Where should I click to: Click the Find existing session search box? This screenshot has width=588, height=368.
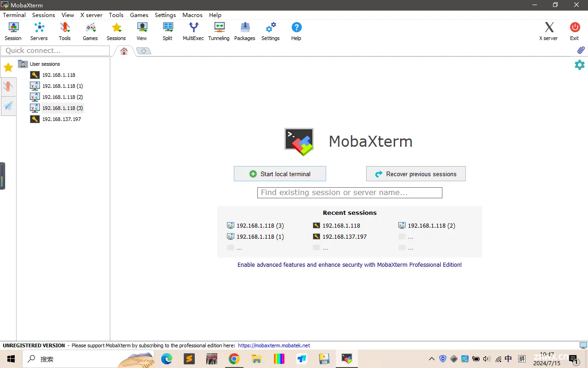click(x=350, y=193)
